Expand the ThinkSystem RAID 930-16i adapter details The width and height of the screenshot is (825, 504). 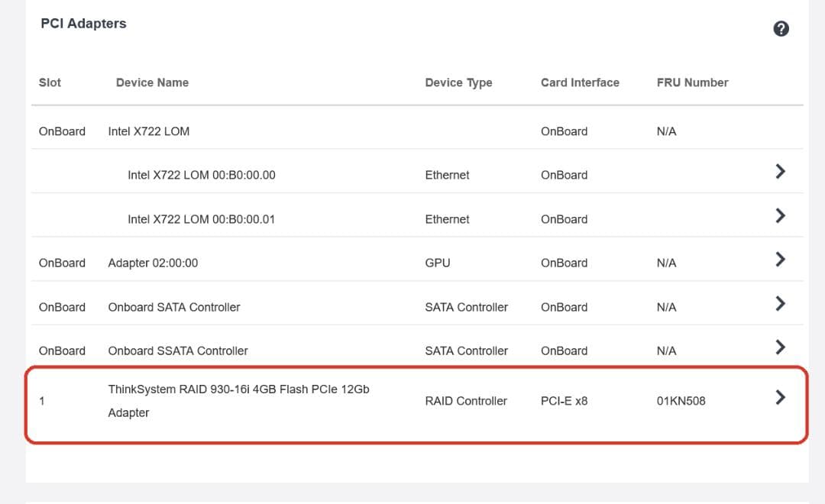pos(780,397)
